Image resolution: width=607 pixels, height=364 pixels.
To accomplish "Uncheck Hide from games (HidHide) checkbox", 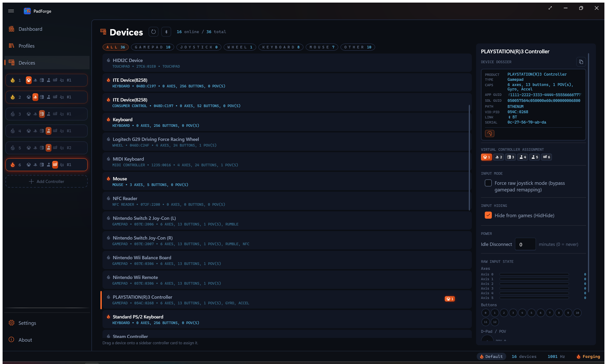I will [x=488, y=215].
